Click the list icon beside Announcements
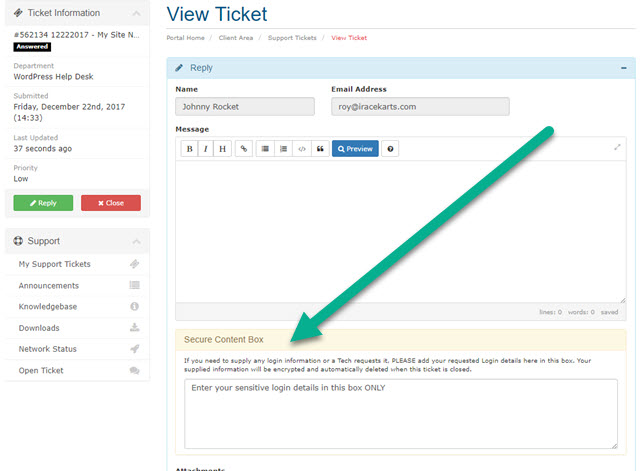 [135, 285]
